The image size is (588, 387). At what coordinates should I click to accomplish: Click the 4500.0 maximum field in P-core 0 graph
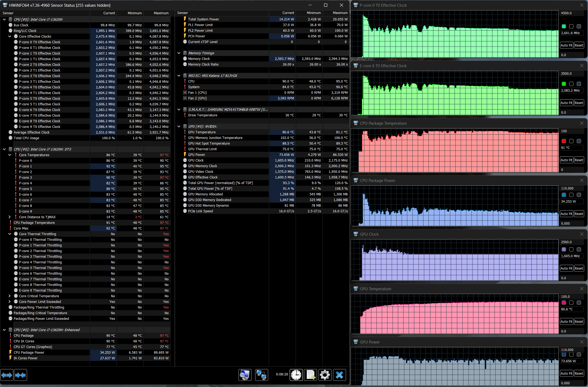pyautogui.click(x=571, y=13)
